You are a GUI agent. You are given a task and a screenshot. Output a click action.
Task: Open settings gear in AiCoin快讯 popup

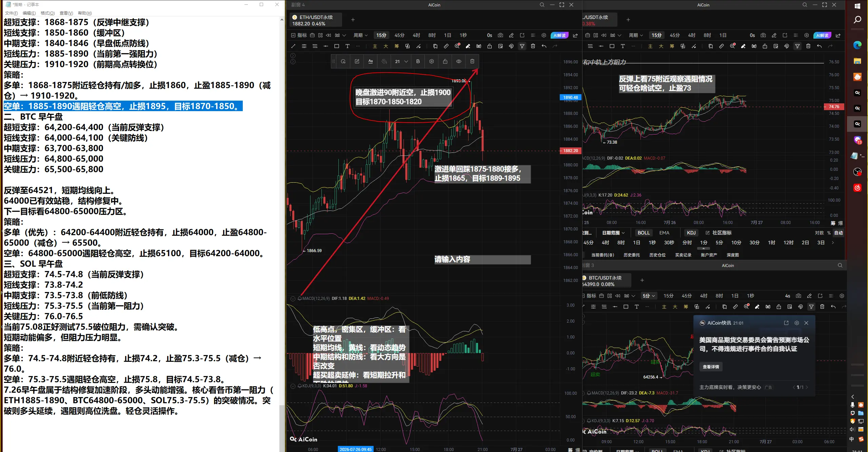(x=797, y=323)
